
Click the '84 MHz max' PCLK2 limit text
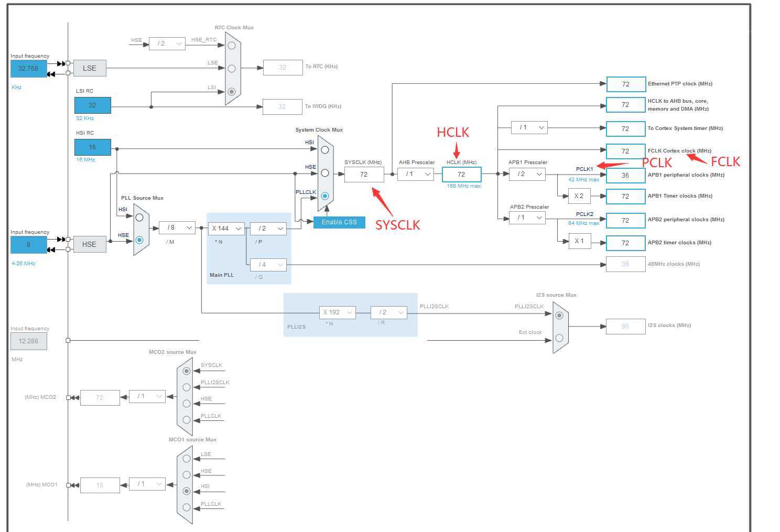(x=584, y=223)
